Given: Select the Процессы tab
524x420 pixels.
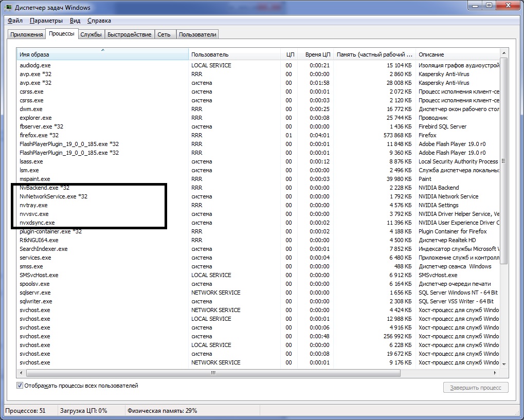Looking at the screenshot, I should click(62, 34).
